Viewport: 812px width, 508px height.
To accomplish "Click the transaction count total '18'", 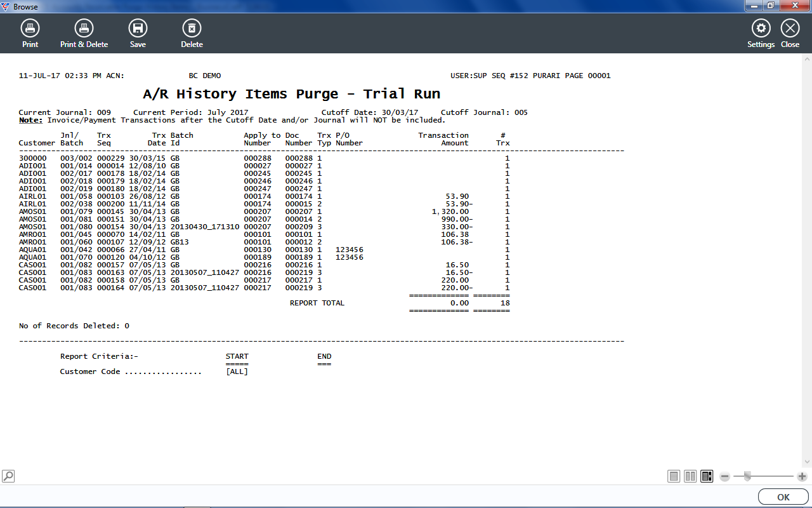I will pos(505,303).
